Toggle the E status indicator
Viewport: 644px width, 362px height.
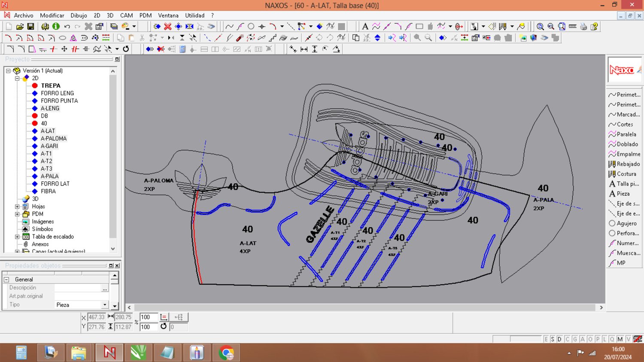pyautogui.click(x=546, y=339)
